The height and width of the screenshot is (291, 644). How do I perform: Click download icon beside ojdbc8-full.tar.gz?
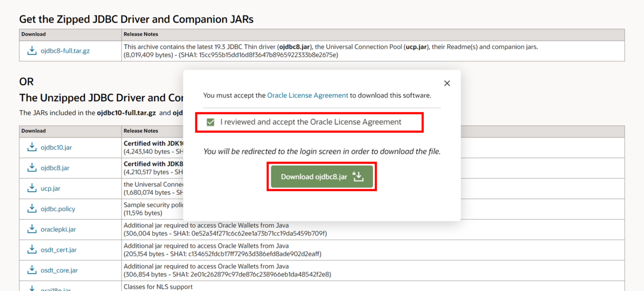tap(31, 51)
